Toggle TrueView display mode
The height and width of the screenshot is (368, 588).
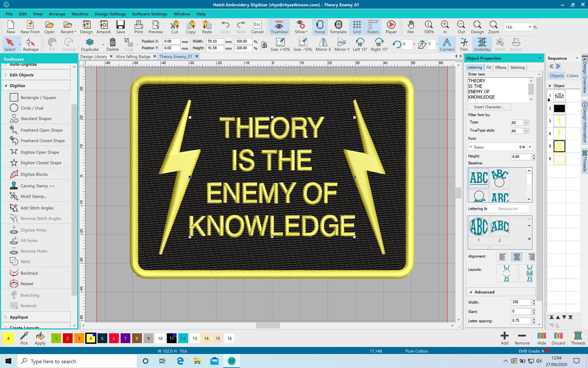click(x=279, y=27)
